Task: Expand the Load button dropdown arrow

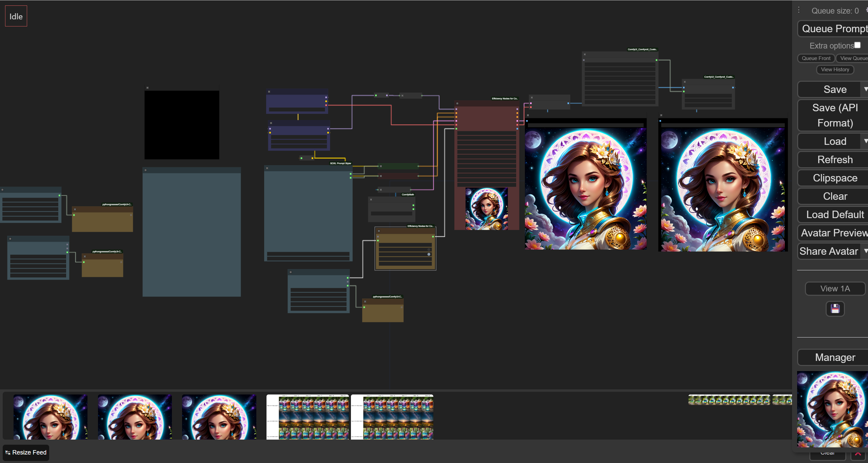Action: [x=865, y=141]
